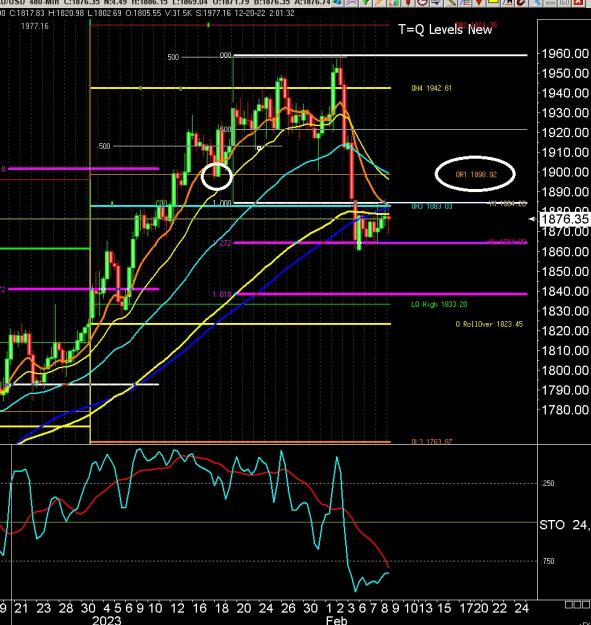591x625 pixels.
Task: Click leftmost small square button below price axis
Action: point(569,605)
